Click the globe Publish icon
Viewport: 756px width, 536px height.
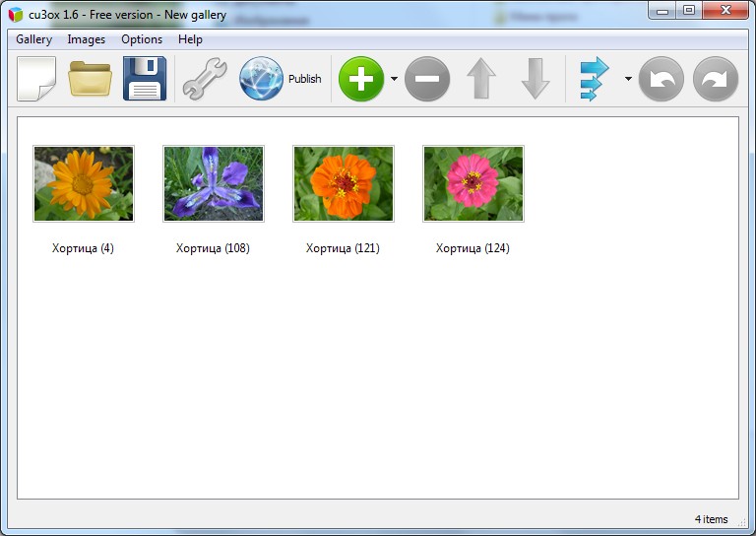pos(261,79)
